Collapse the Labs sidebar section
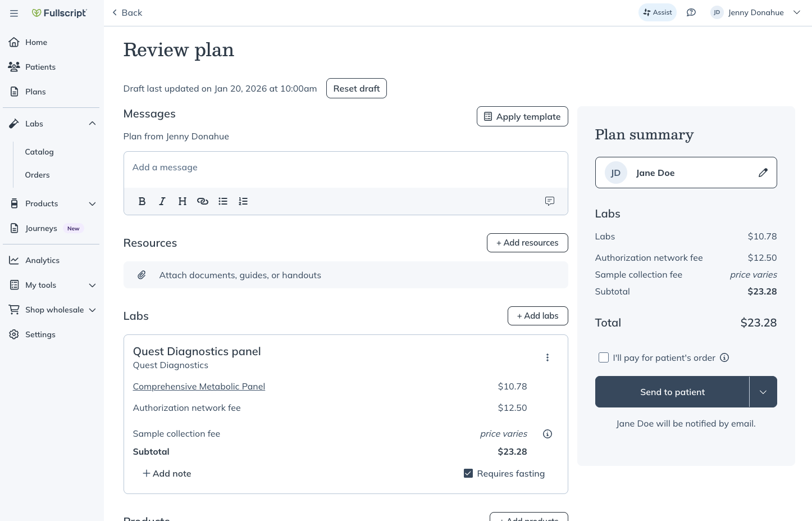 coord(92,124)
